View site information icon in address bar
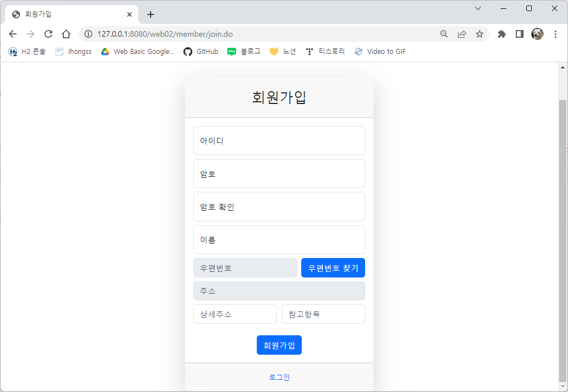 [x=88, y=34]
